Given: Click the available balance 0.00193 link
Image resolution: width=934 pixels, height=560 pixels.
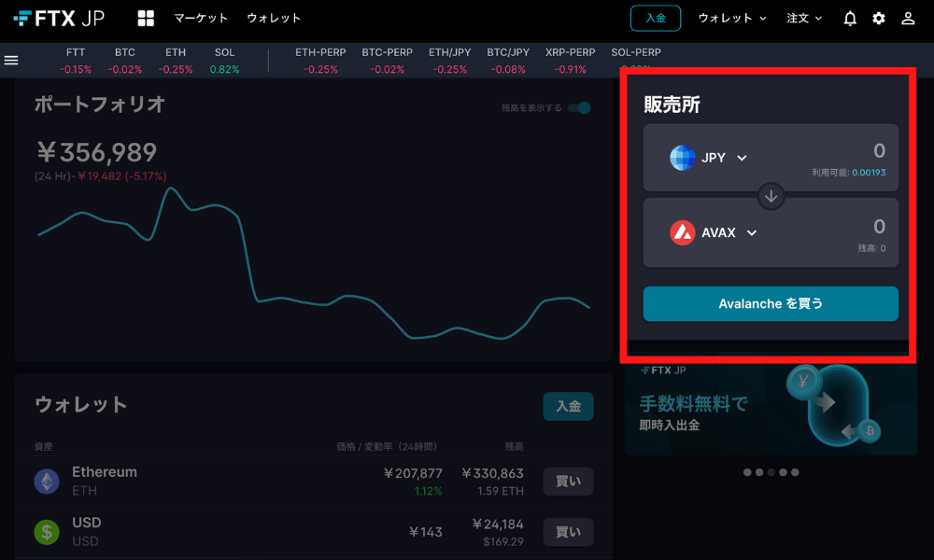Looking at the screenshot, I should (869, 173).
